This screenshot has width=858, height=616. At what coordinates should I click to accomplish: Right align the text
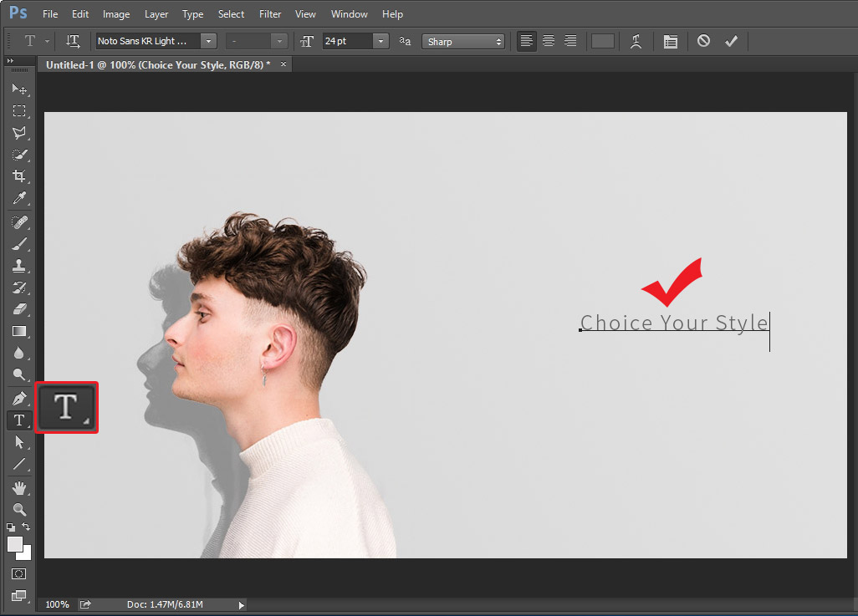pyautogui.click(x=570, y=41)
